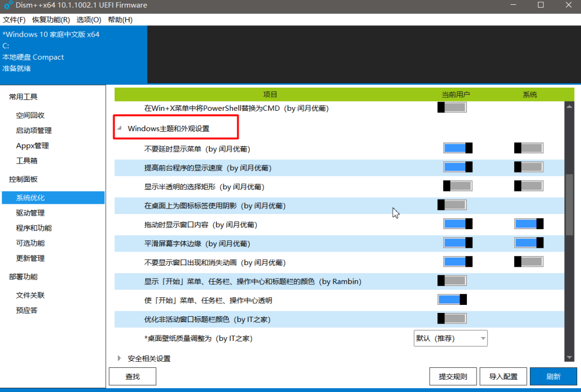Open 更新管理 in the sidebar
The width and height of the screenshot is (581, 392).
(x=30, y=258)
